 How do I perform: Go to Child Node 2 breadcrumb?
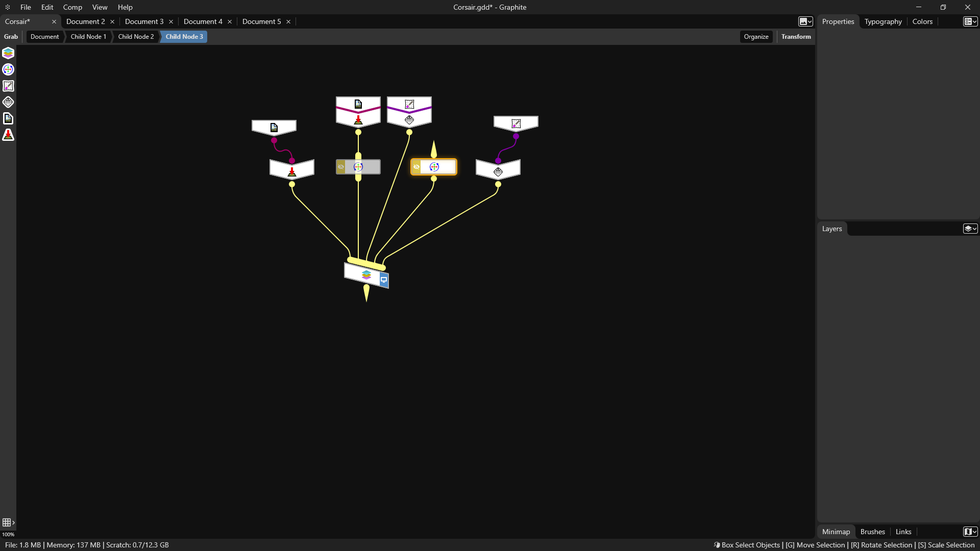(x=136, y=37)
